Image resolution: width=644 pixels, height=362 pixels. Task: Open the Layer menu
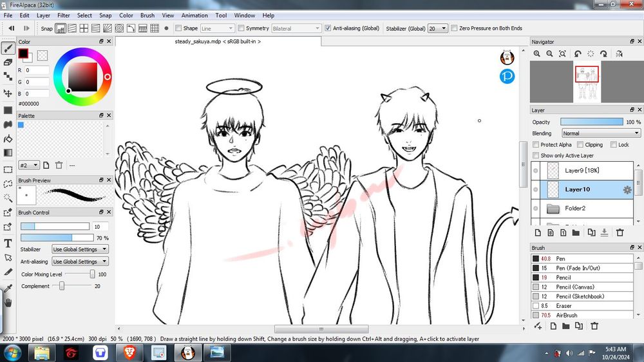pos(43,15)
